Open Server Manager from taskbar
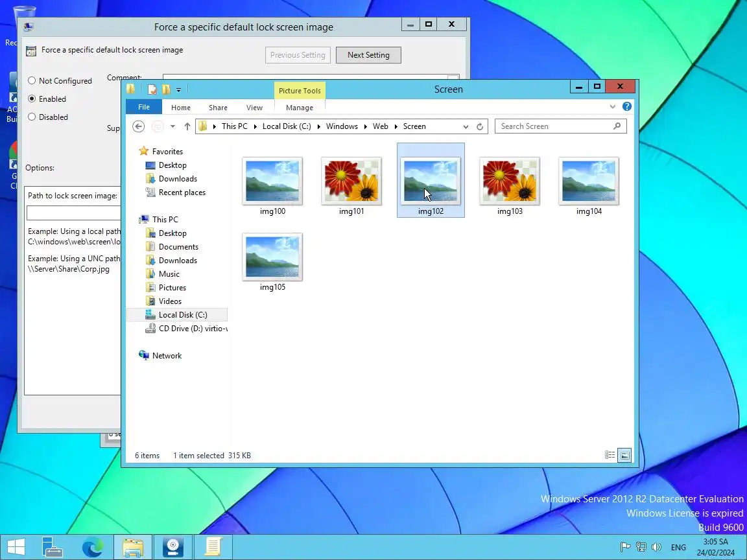This screenshot has height=560, width=747. tap(53, 547)
